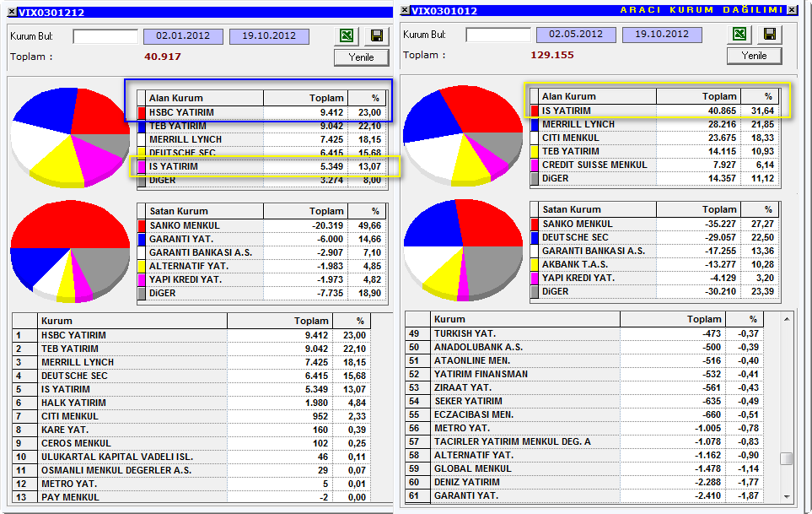Click red swatch beside HSBC YATIRIM
The width and height of the screenshot is (812, 514).
coord(142,112)
